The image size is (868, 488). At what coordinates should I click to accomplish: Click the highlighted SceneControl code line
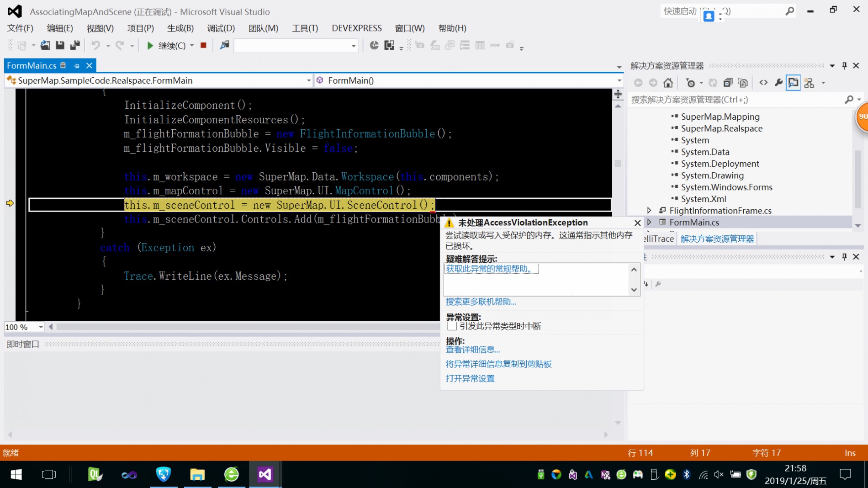tap(279, 205)
